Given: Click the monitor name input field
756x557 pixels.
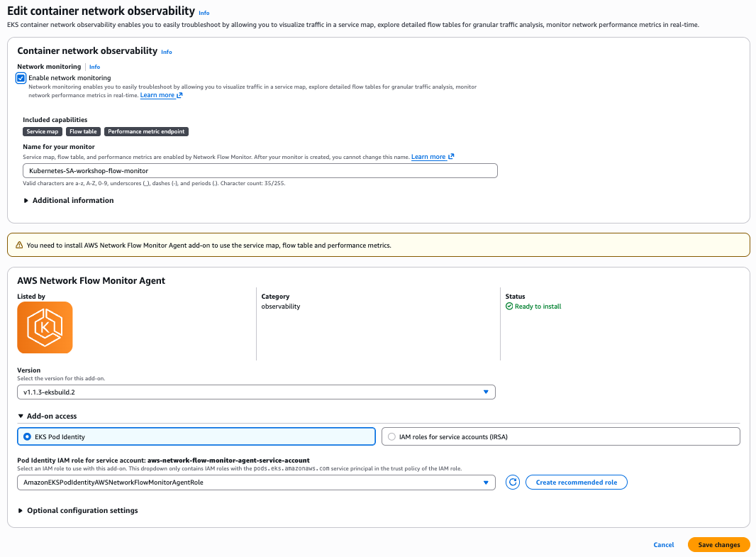Looking at the screenshot, I should click(x=260, y=171).
